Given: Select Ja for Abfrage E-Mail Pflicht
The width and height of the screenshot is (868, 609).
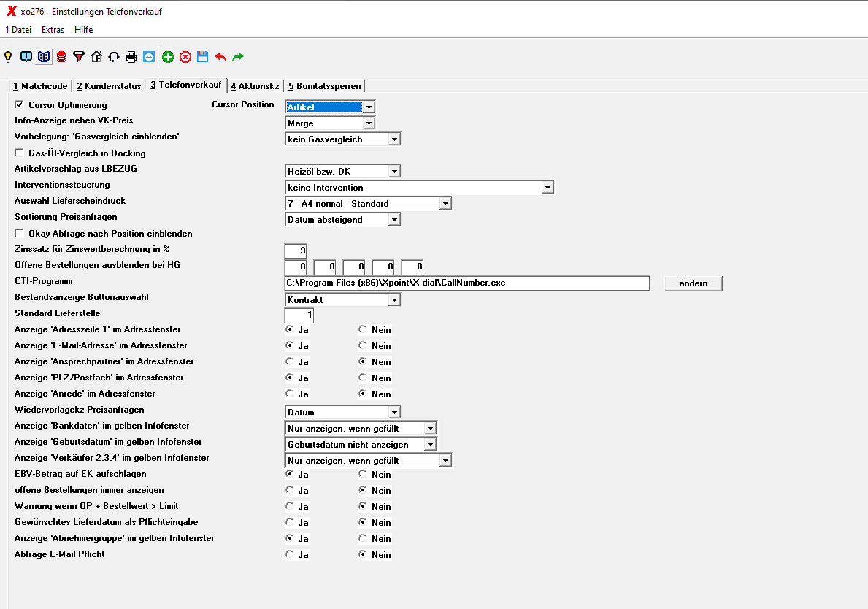Looking at the screenshot, I should [x=290, y=554].
